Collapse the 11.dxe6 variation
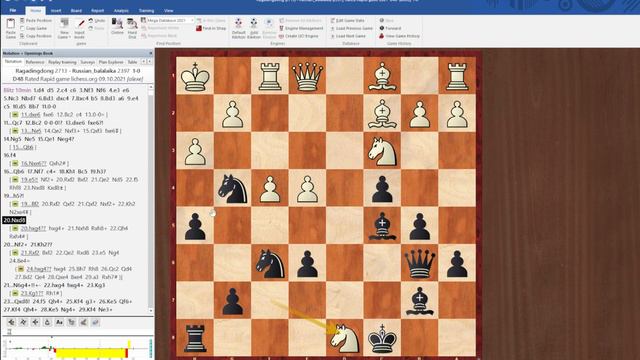The image size is (640, 360). pyautogui.click(x=15, y=115)
